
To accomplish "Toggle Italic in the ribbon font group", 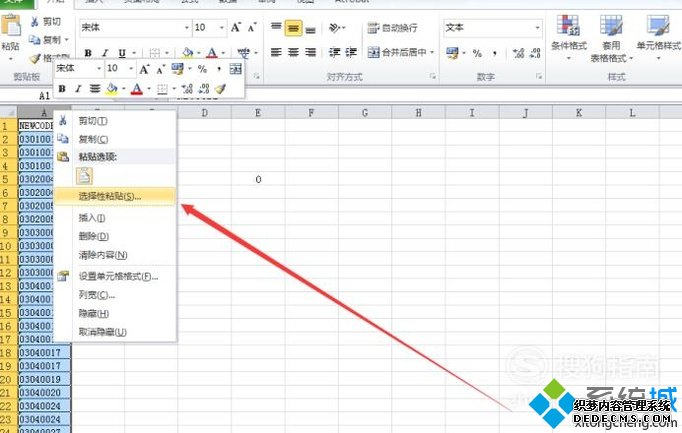I will 105,53.
